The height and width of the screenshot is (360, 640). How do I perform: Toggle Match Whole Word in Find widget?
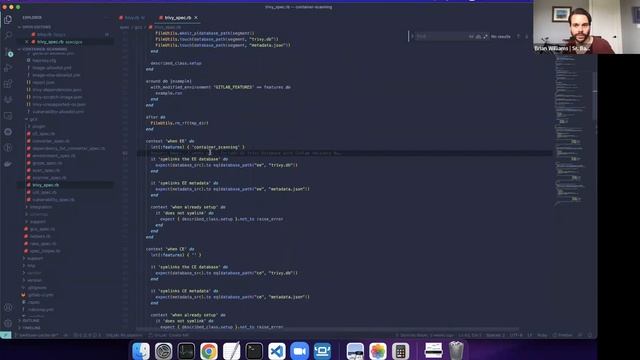pyautogui.click(x=478, y=36)
